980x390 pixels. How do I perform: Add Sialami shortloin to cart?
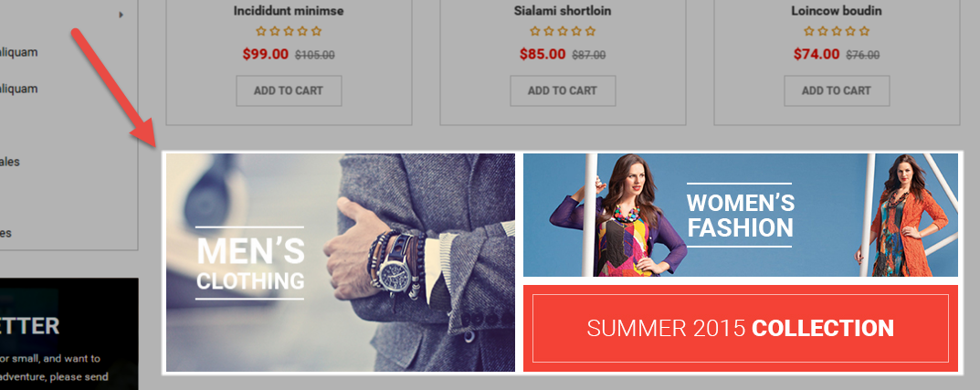point(563,90)
